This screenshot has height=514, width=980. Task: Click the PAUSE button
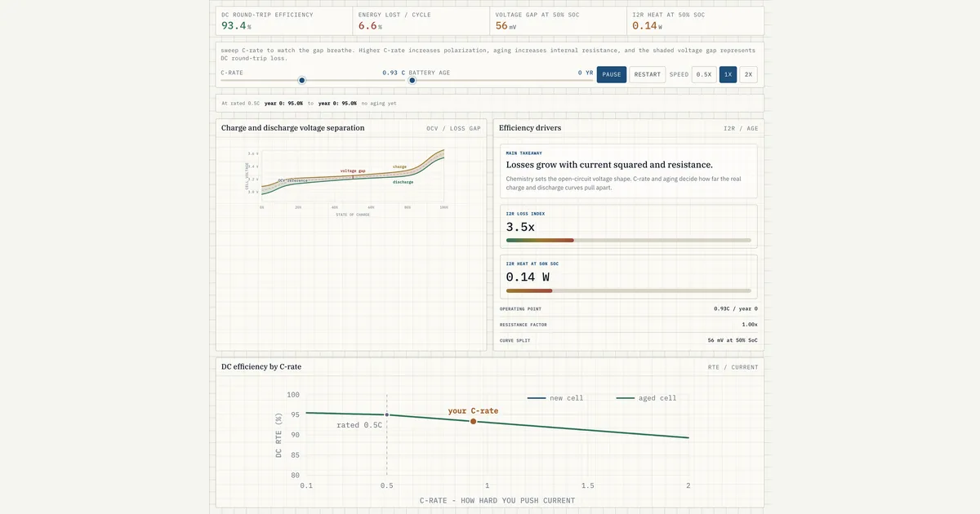pos(612,74)
